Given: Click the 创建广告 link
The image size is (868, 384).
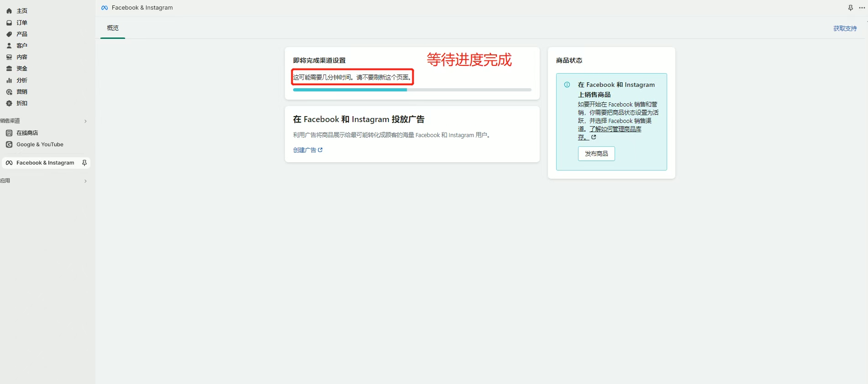Looking at the screenshot, I should 305,150.
